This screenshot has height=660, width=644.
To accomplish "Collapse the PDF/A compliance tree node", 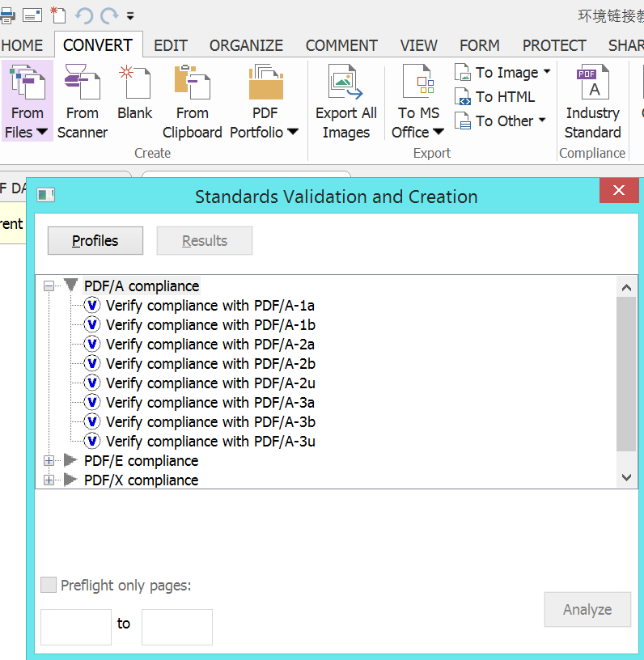I will click(49, 286).
